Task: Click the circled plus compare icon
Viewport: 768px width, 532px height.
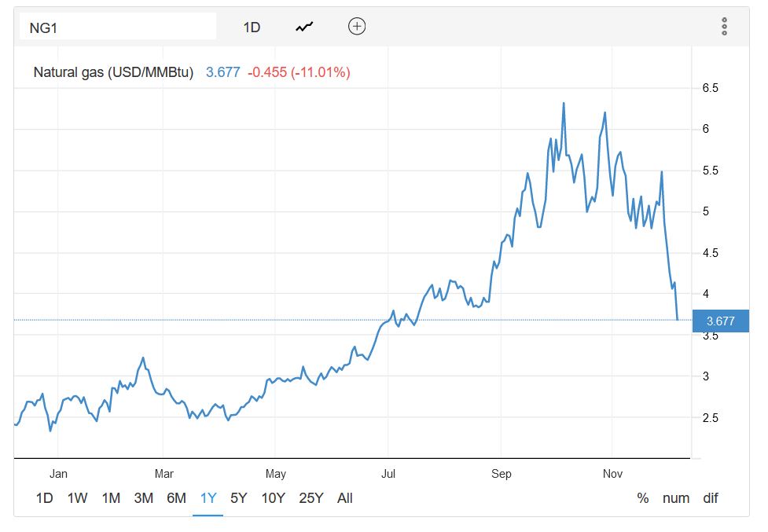Action: click(356, 25)
